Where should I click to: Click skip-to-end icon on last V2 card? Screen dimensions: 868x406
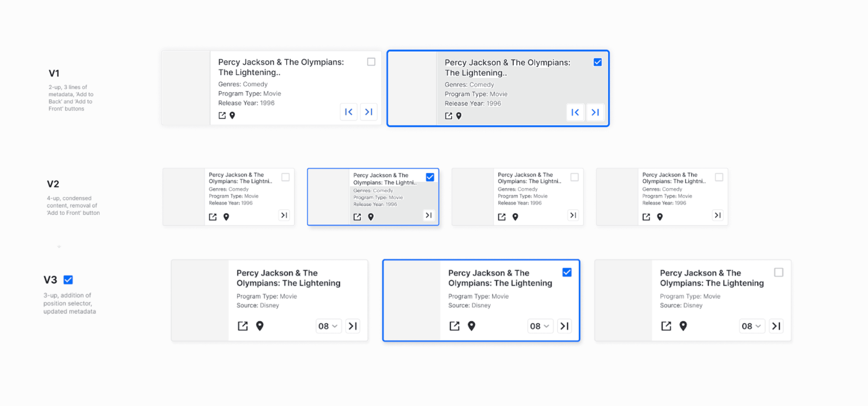coord(717,215)
